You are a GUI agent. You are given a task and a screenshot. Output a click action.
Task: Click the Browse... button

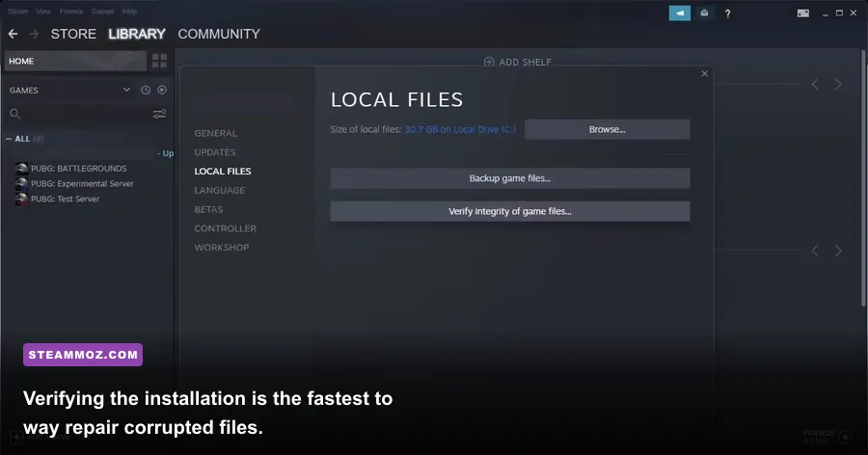pyautogui.click(x=608, y=129)
